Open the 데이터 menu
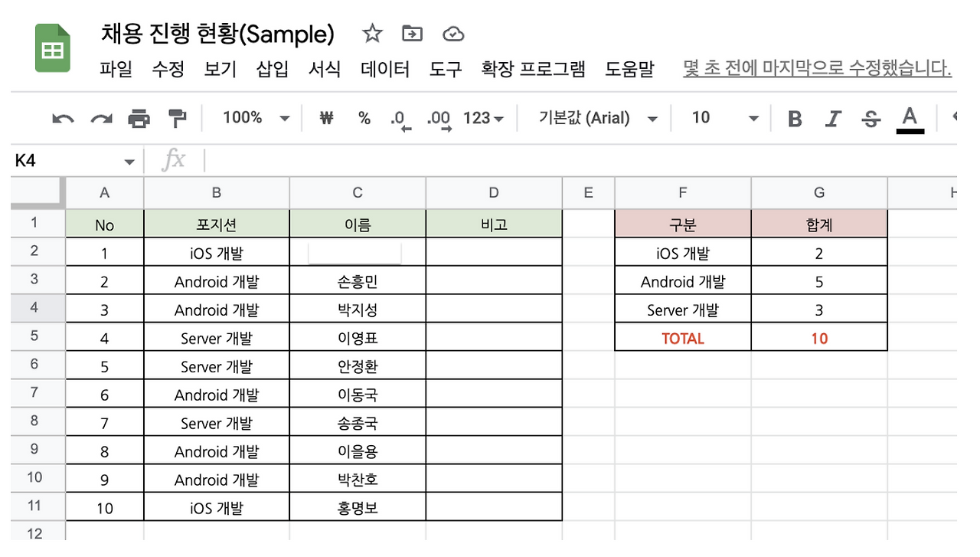Screen dimensions: 980x557 pos(385,69)
